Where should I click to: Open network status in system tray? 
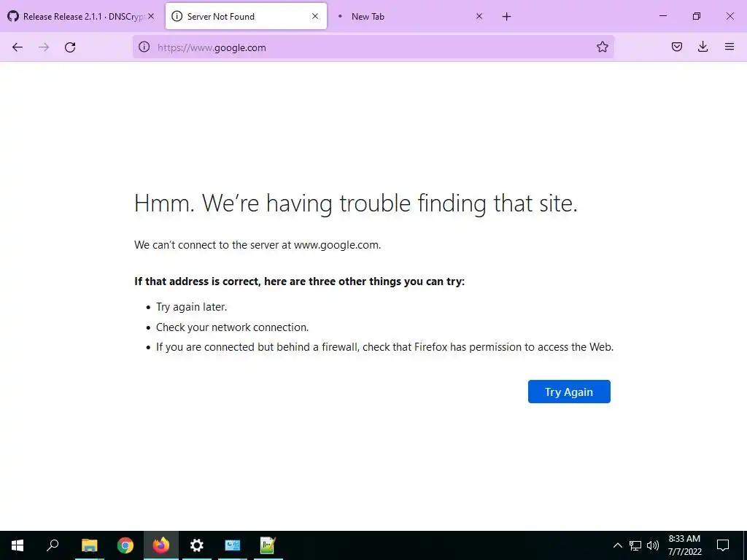(635, 545)
